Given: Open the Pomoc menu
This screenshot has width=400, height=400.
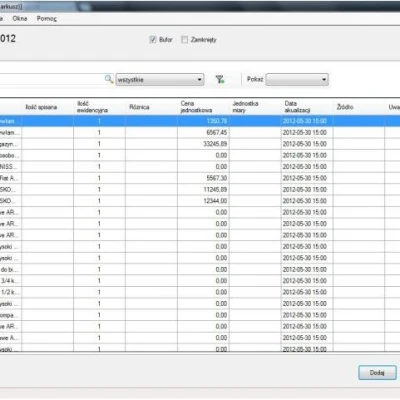Looking at the screenshot, I should (x=47, y=19).
